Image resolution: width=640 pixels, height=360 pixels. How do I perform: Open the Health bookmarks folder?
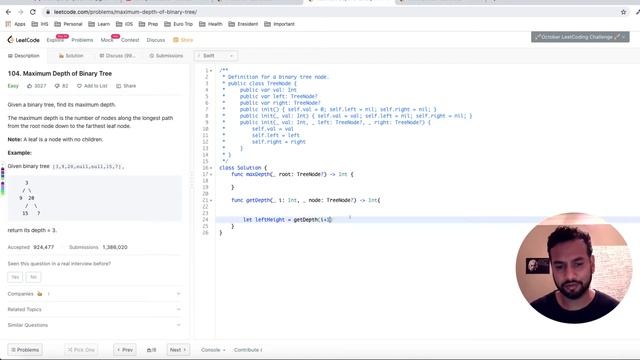click(x=211, y=24)
